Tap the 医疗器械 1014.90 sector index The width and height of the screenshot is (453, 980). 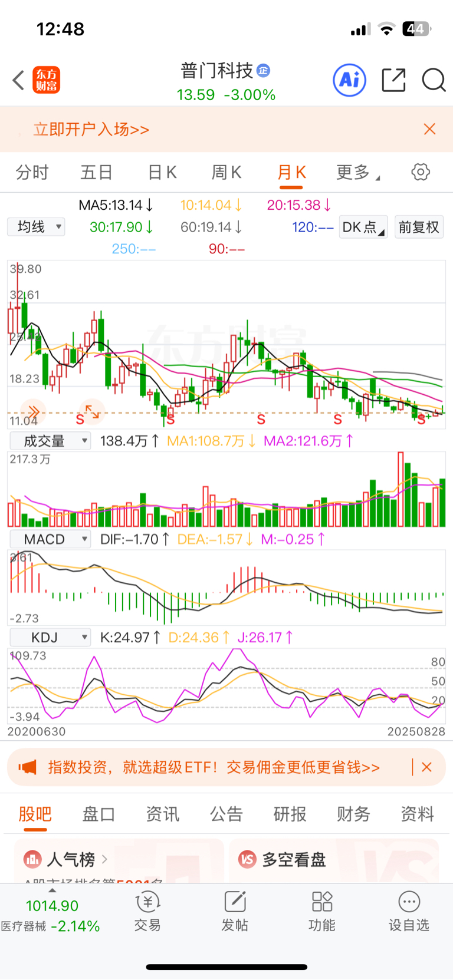(x=51, y=915)
